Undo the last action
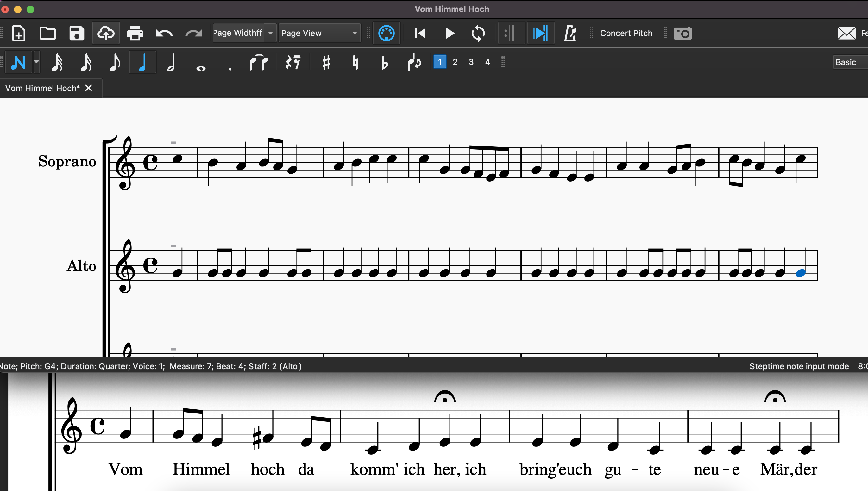The height and width of the screenshot is (491, 868). coord(164,33)
